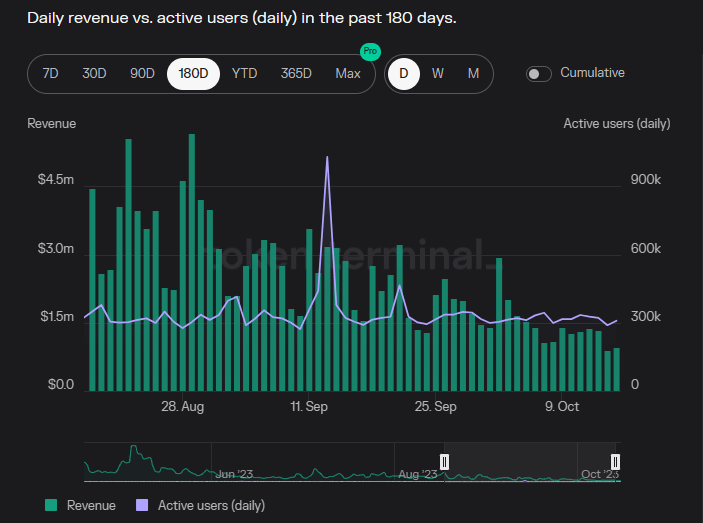Viewport: 703px width, 523px height.
Task: Select the YTD time range
Action: (x=245, y=73)
